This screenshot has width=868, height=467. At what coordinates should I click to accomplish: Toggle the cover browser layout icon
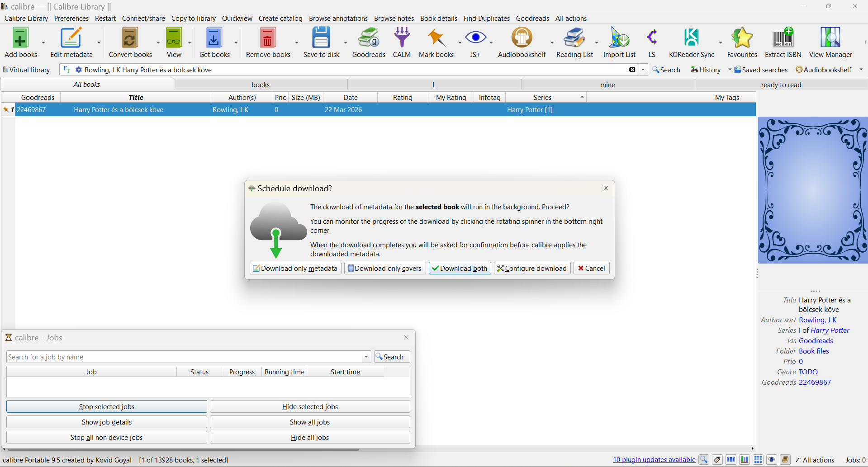[x=731, y=460]
